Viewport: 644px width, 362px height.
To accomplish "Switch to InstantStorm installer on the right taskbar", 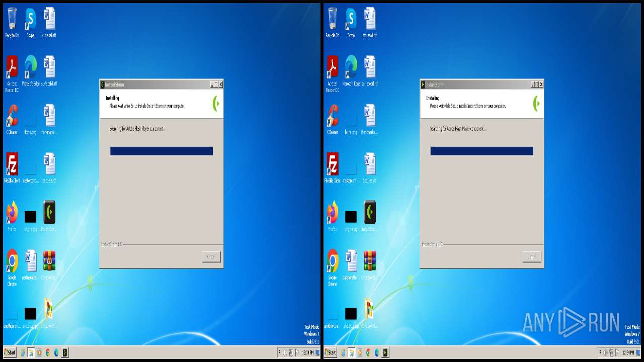I will [385, 352].
